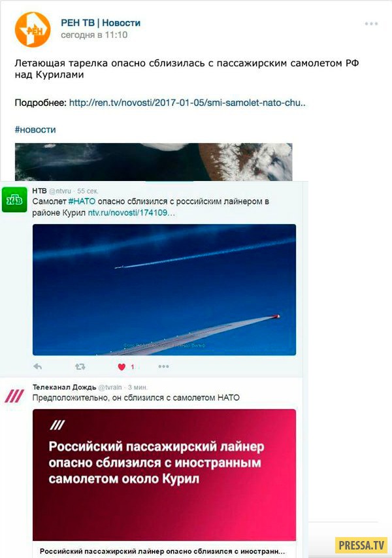Open the ren.tv novosti article link
Image resolution: width=392 pixels, height=558 pixels.
(x=188, y=103)
